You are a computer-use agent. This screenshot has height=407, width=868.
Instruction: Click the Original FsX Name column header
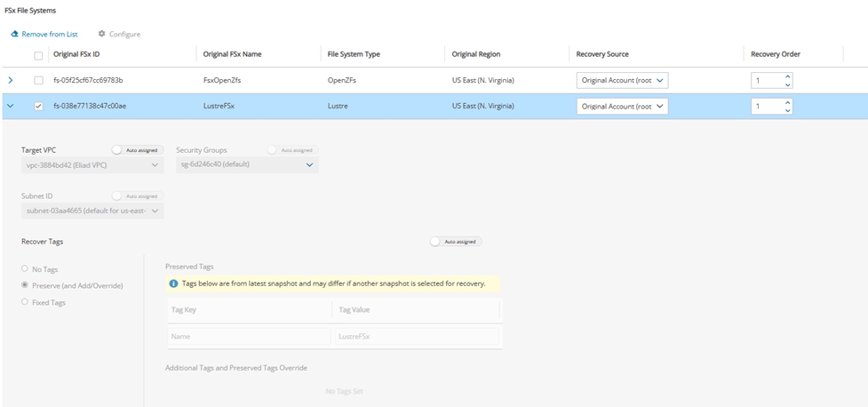click(x=233, y=54)
